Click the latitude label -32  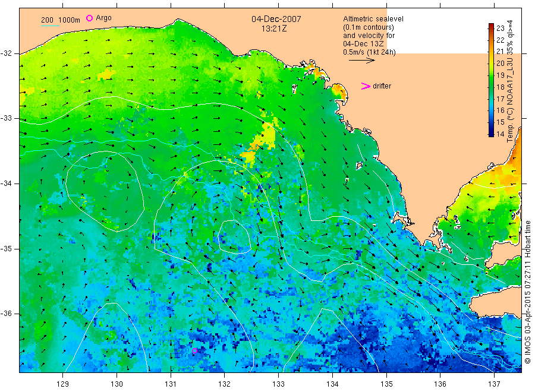tap(6, 53)
